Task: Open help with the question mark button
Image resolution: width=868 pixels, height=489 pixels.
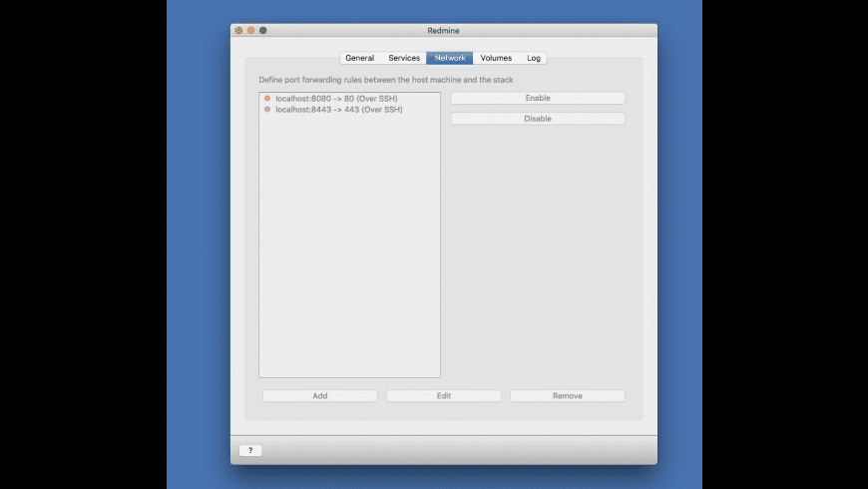Action: coord(250,450)
